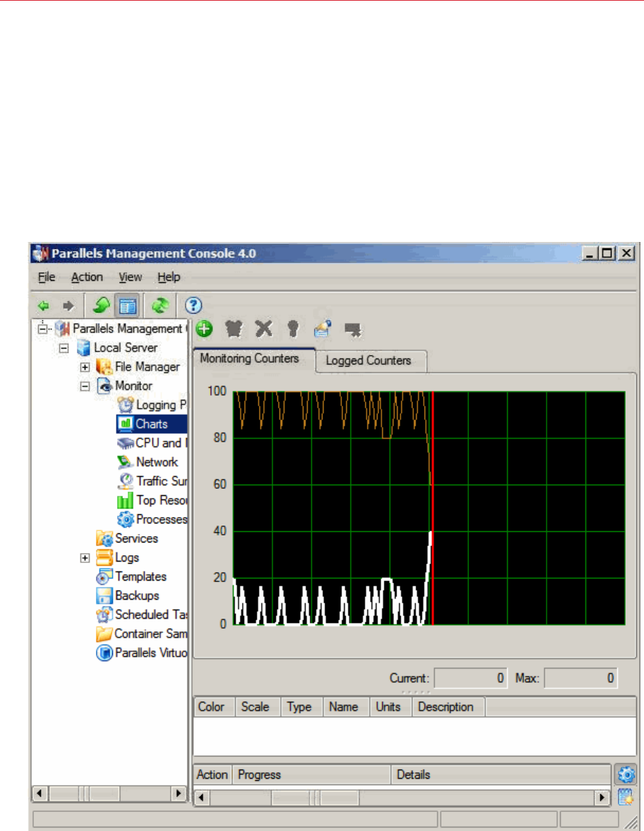Click the left arrow of the tree scrollbar
Image resolution: width=644 pixels, height=831 pixels.
[x=40, y=794]
